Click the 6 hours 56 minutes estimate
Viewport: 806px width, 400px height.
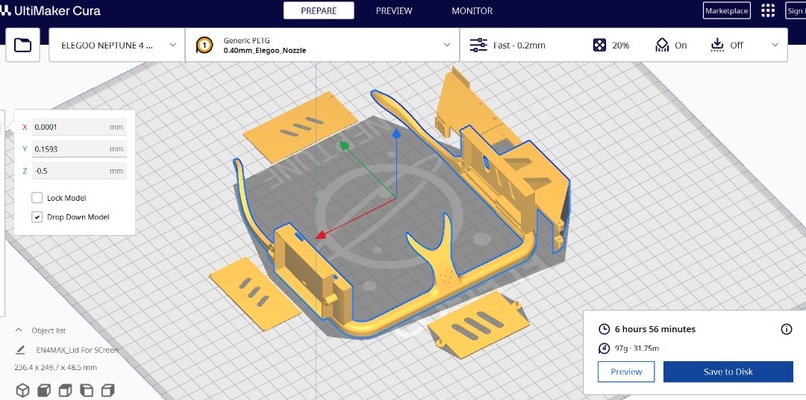(x=655, y=329)
